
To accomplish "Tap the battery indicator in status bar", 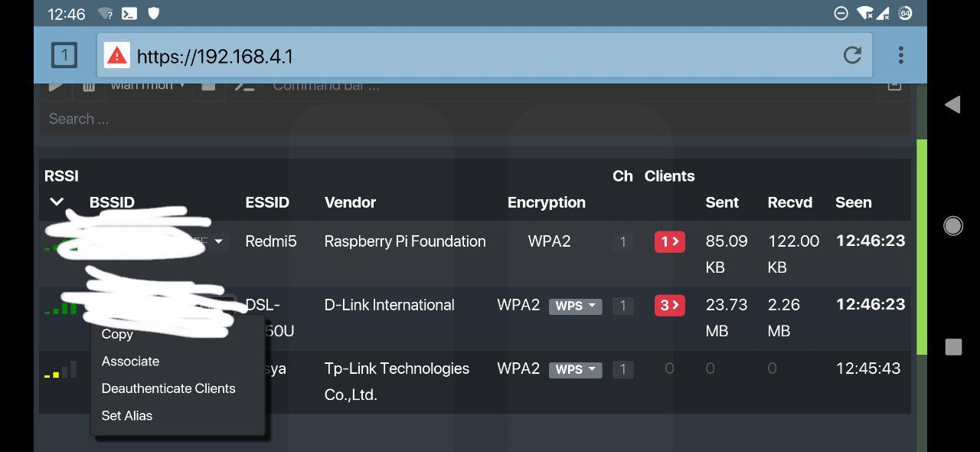I will point(905,13).
